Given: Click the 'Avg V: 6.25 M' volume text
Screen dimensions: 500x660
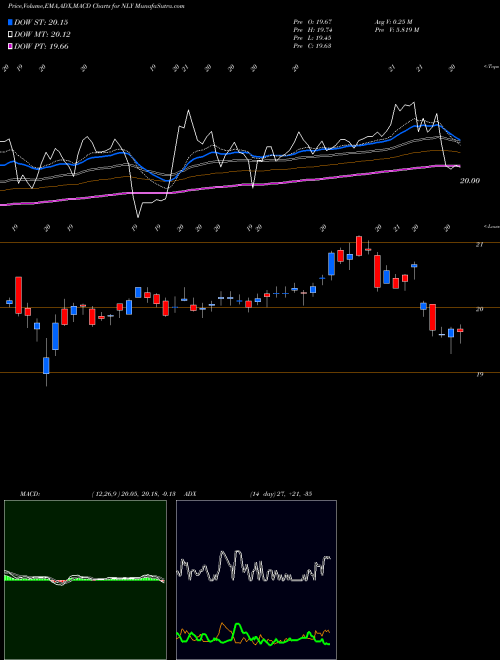Looking at the screenshot, I should point(394,21).
